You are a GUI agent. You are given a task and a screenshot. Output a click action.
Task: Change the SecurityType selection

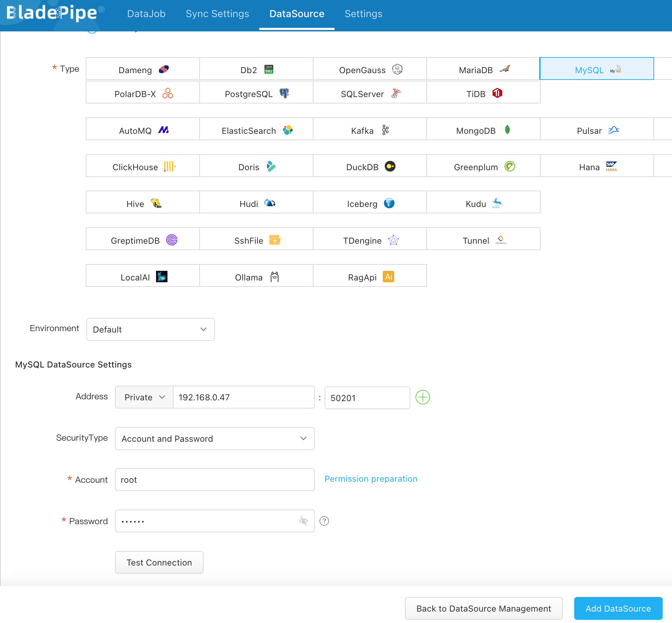[x=214, y=439]
